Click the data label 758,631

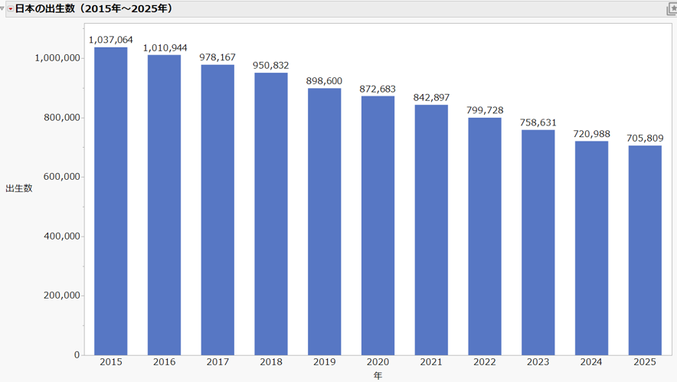point(538,123)
